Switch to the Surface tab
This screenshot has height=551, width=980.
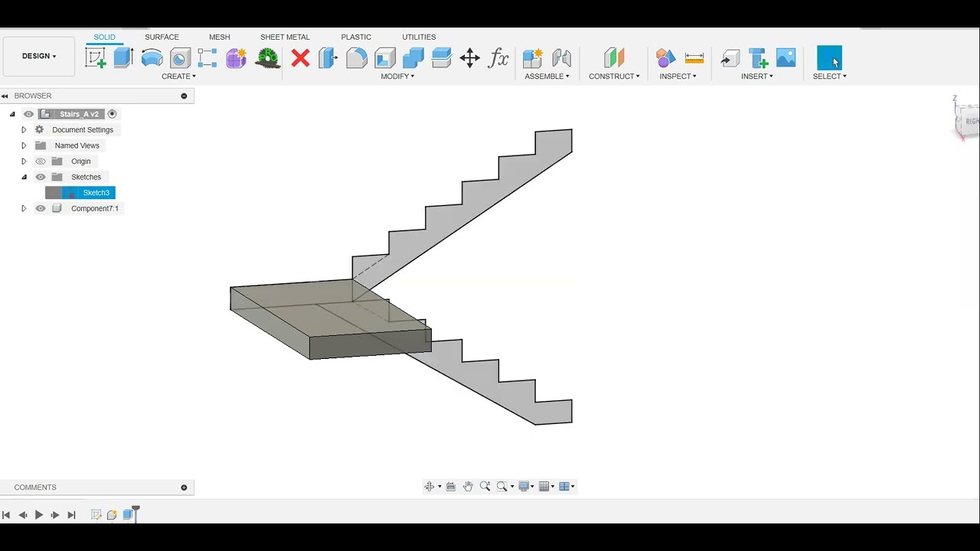coord(162,37)
